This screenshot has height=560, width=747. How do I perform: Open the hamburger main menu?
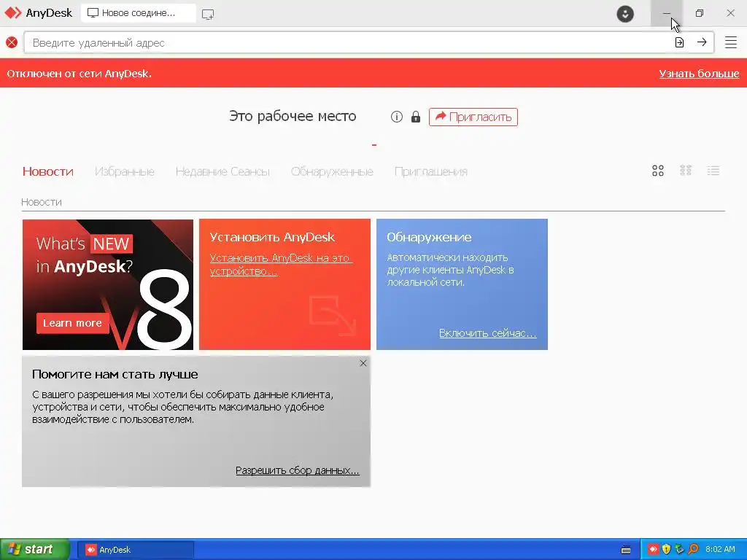pos(731,42)
